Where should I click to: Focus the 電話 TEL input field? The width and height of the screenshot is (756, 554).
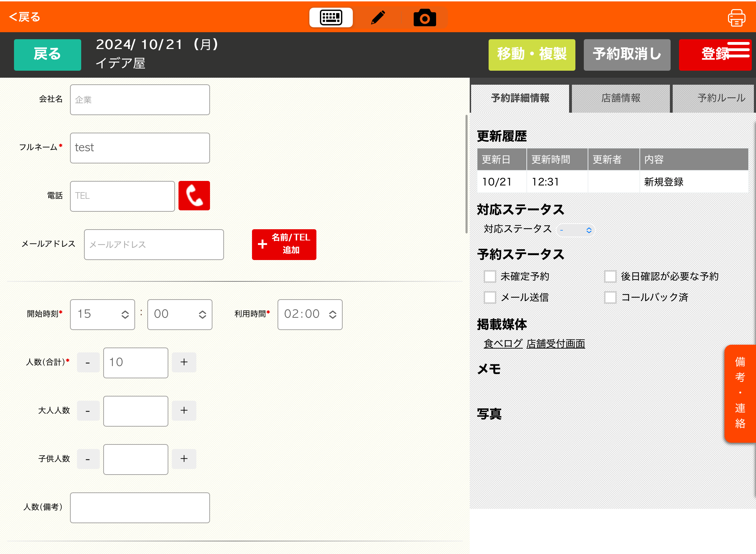(122, 196)
